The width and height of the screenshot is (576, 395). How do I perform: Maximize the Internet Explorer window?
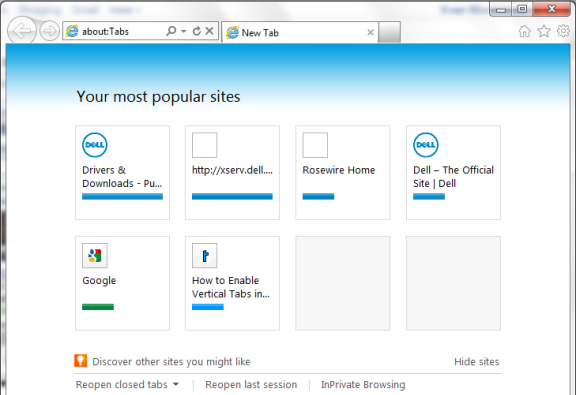tap(522, 9)
